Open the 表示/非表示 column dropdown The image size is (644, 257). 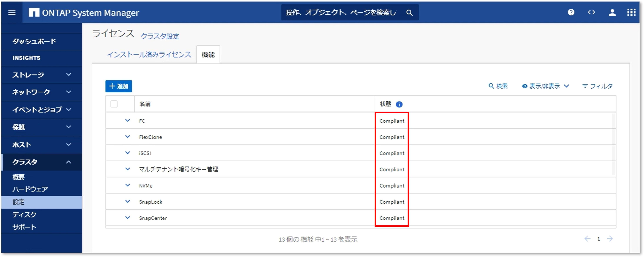pyautogui.click(x=546, y=86)
